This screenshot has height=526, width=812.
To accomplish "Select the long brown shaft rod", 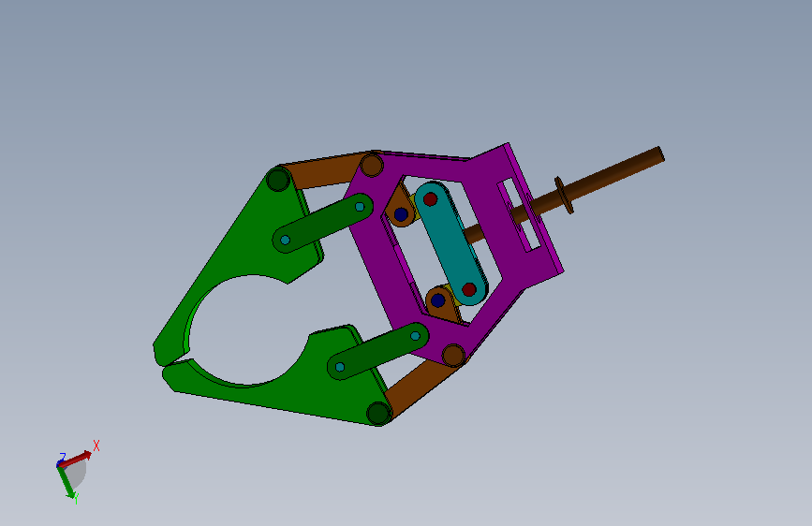I will click(x=611, y=177).
